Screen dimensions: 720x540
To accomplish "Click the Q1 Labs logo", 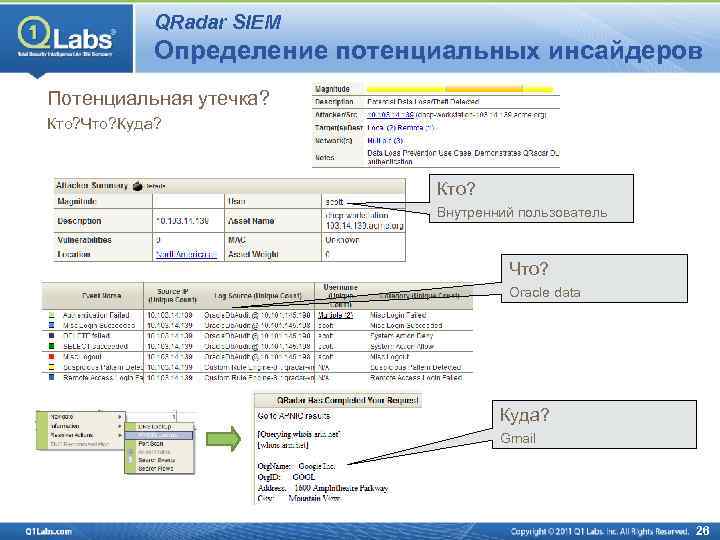I will pos(67,37).
